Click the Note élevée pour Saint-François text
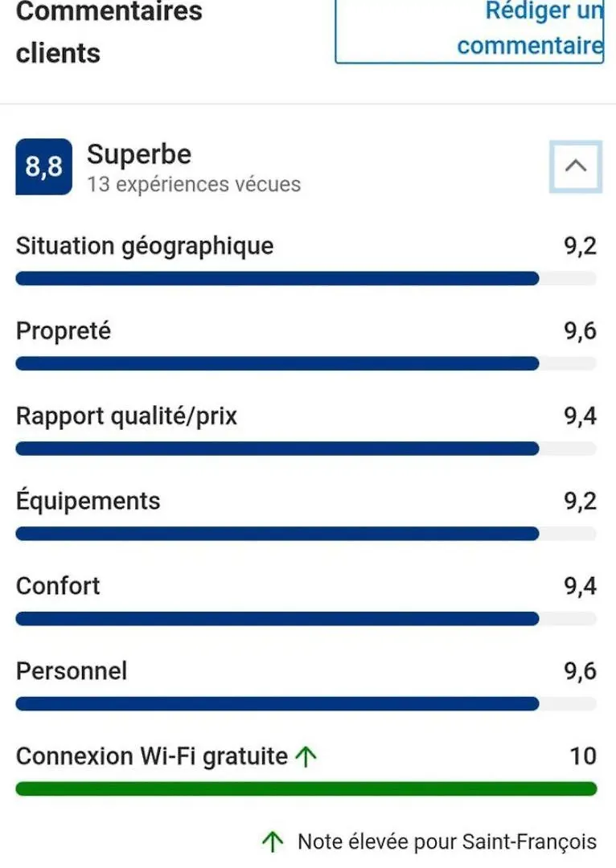 (x=447, y=841)
